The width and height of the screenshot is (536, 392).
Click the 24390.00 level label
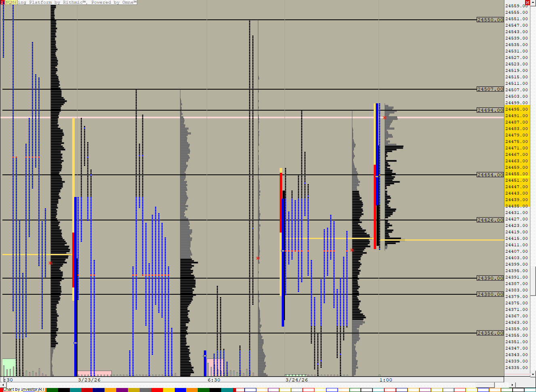490,278
